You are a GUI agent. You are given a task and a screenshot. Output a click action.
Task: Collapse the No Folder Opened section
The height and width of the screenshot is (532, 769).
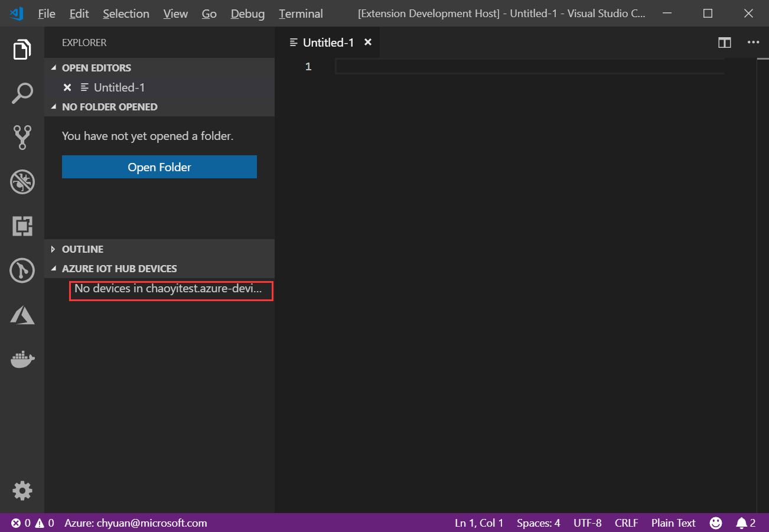159,107
